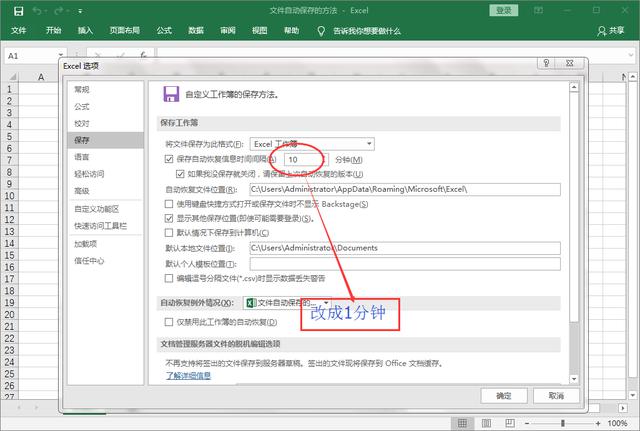This screenshot has width=640, height=431.
Task: Open the 公式 ribbon tab
Action: coord(164,31)
